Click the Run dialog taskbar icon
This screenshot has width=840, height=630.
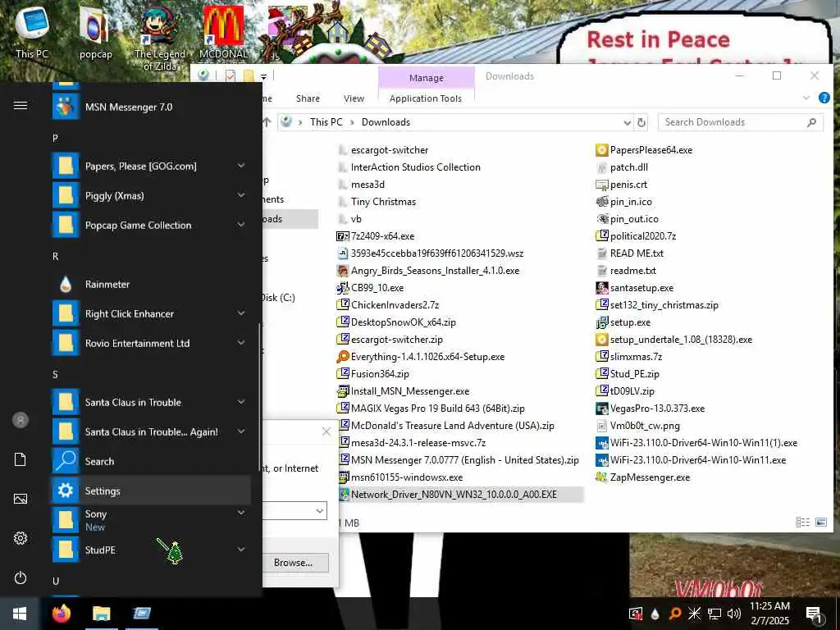141,614
